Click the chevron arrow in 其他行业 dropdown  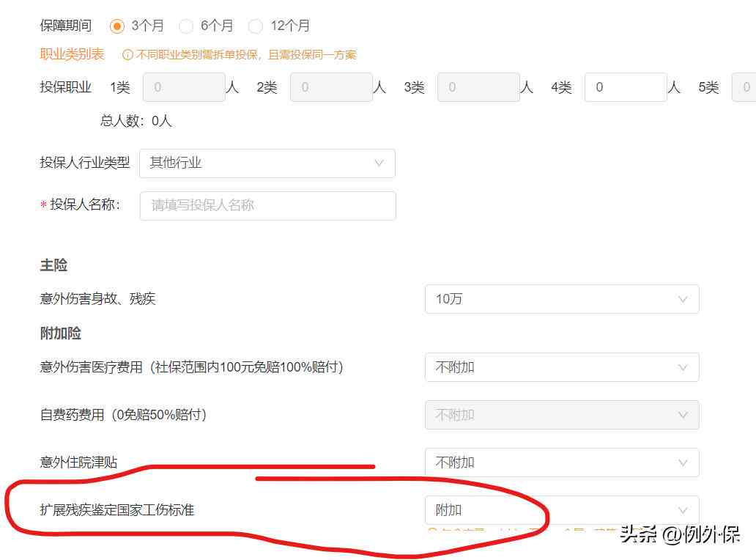pos(379,163)
